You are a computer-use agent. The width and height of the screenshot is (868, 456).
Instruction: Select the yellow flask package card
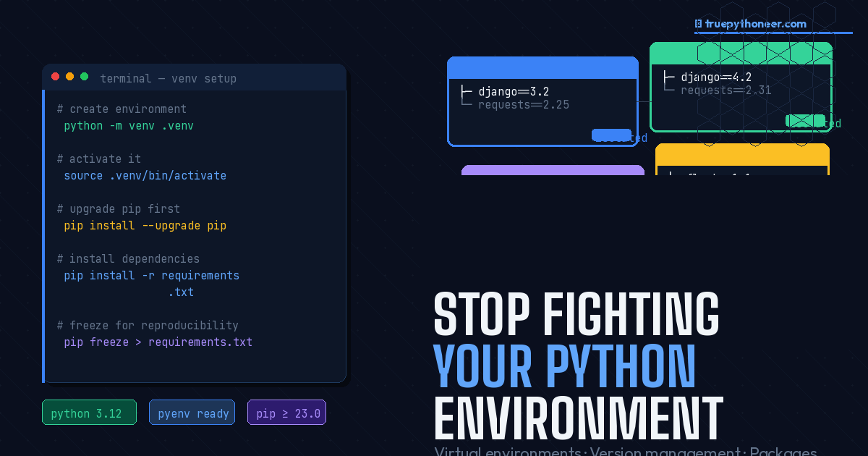pyautogui.click(x=742, y=159)
